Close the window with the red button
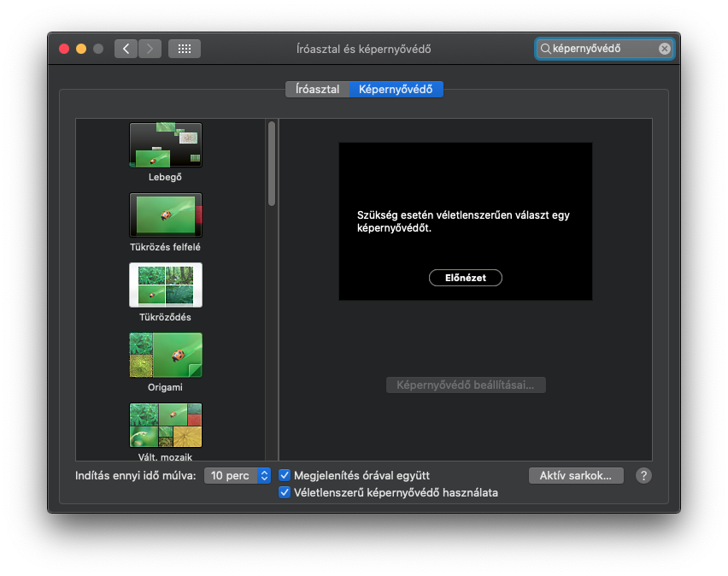 coord(64,49)
